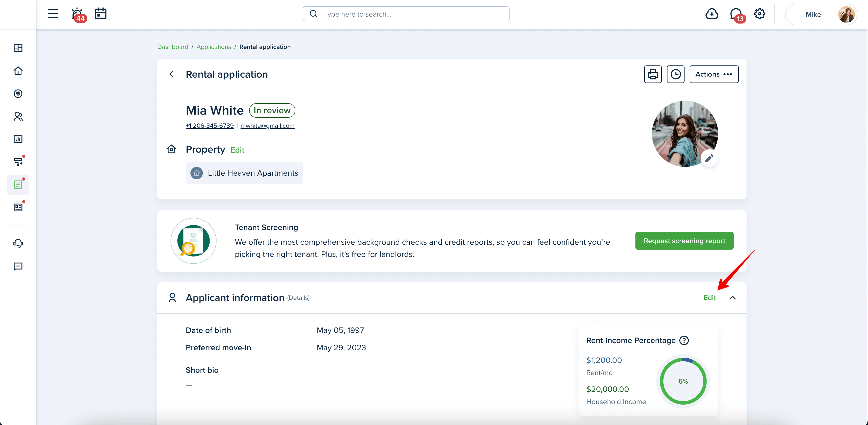The image size is (868, 425).
Task: Click the back arrow beside Rental application
Action: (172, 74)
